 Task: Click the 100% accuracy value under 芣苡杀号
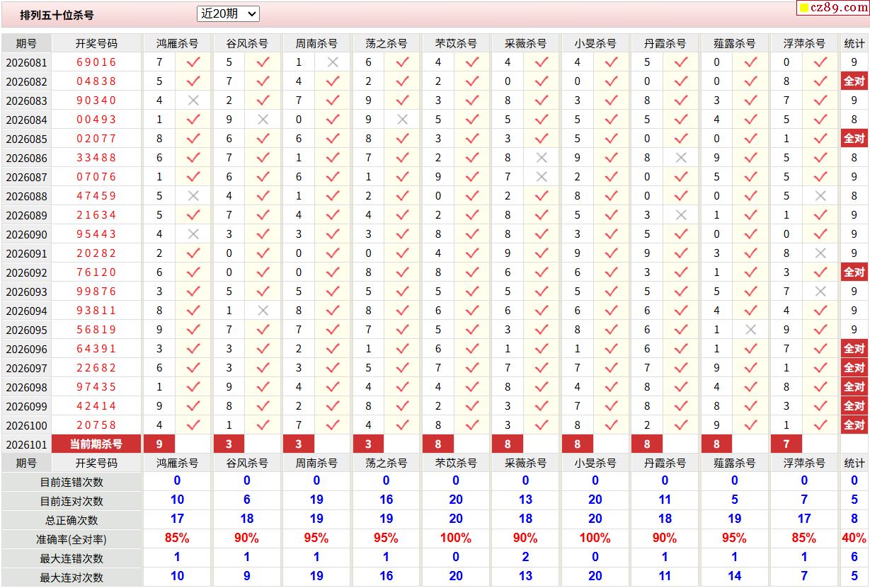point(455,538)
